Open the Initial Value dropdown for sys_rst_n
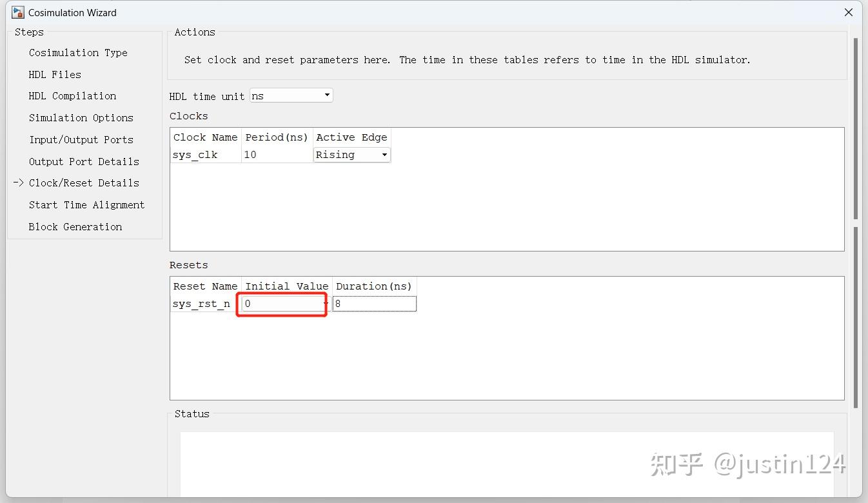Image resolution: width=868 pixels, height=503 pixels. 284,304
